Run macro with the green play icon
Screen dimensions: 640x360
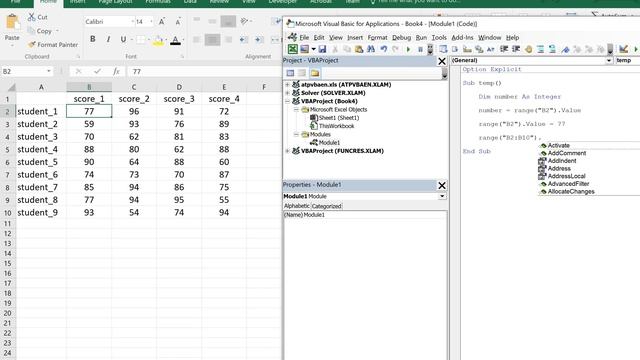(x=408, y=49)
